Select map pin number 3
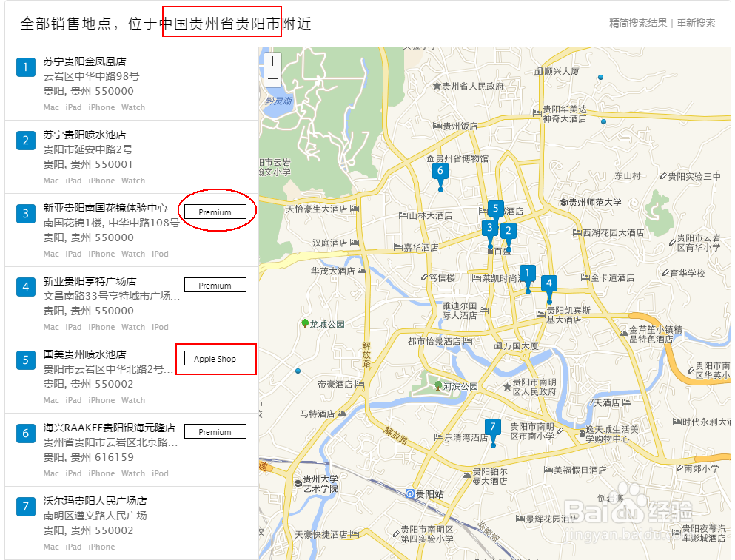The height and width of the screenshot is (560, 735). (490, 232)
